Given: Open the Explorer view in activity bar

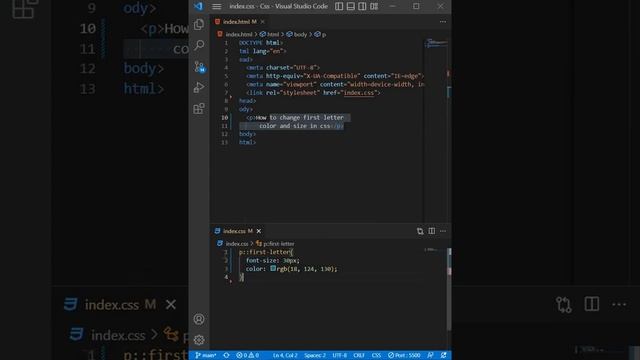Looking at the screenshot, I should (199, 24).
